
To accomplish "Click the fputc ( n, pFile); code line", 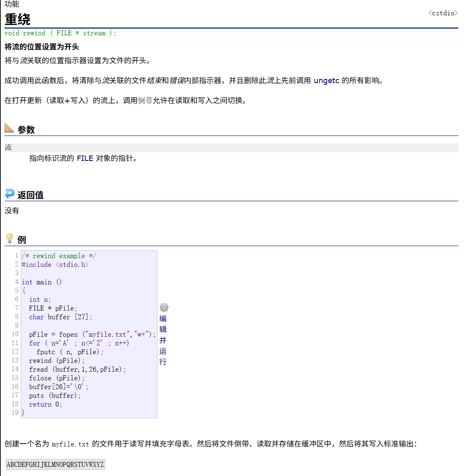I will click(70, 352).
